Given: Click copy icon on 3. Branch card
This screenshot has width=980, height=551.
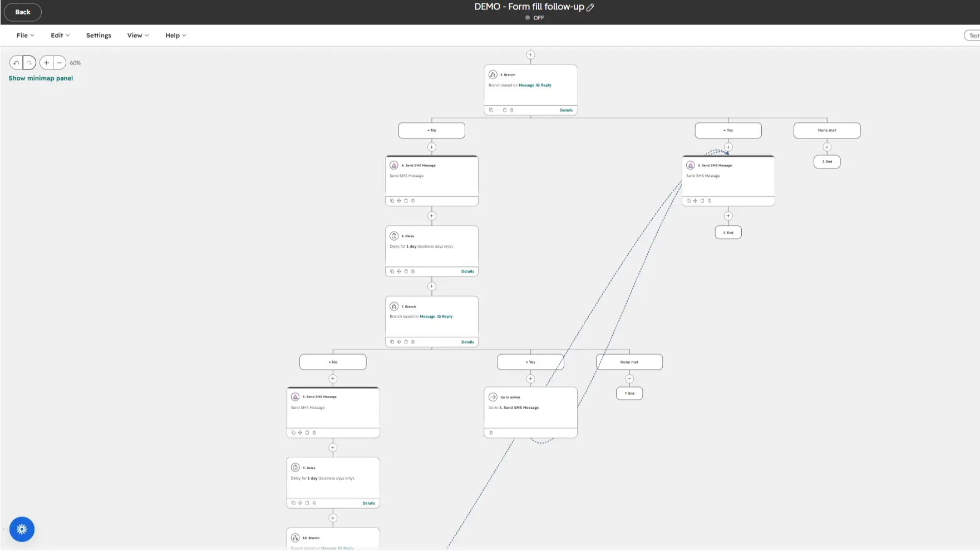Looking at the screenshot, I should pos(491,110).
